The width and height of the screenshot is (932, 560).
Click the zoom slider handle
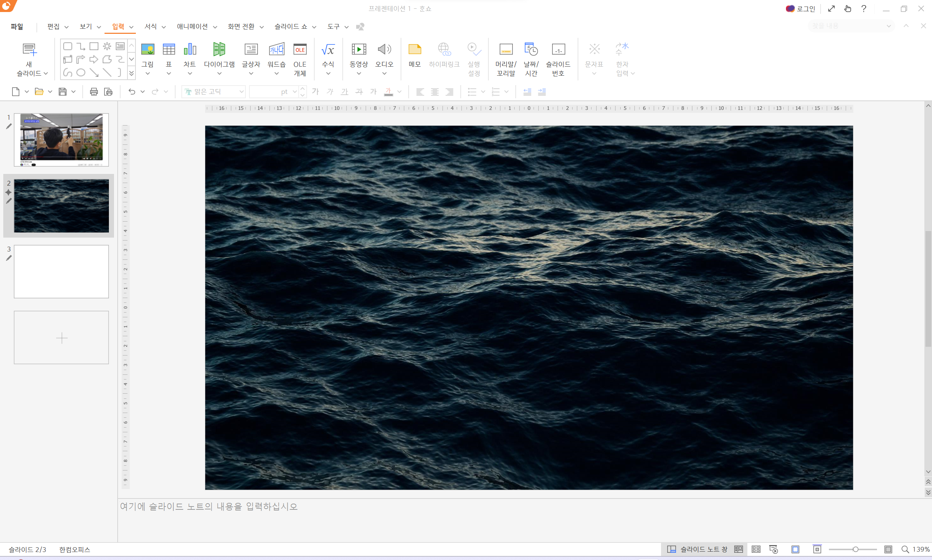click(x=856, y=549)
